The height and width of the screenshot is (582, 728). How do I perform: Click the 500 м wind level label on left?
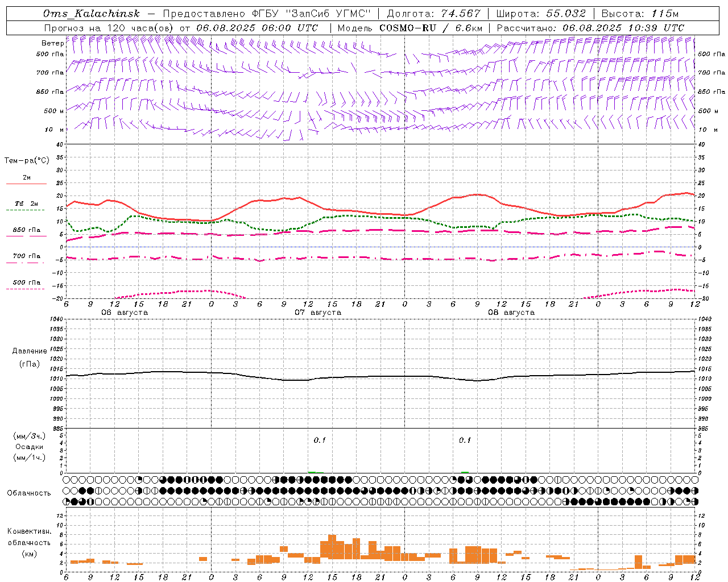pos(54,111)
